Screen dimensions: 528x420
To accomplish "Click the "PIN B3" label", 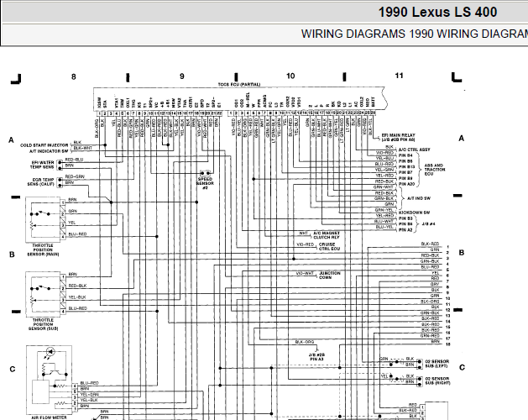I will 405,218.
